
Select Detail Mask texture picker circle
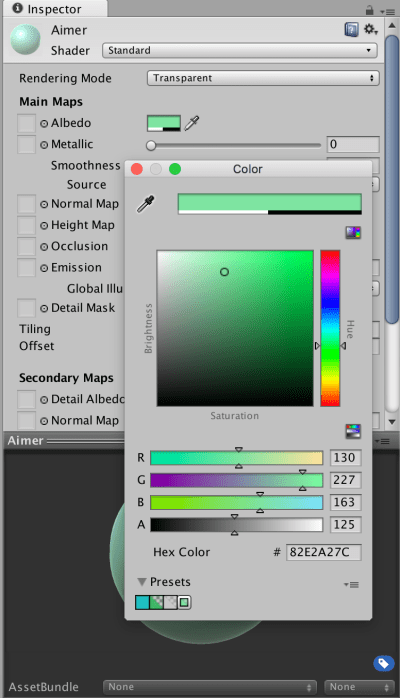[44, 308]
